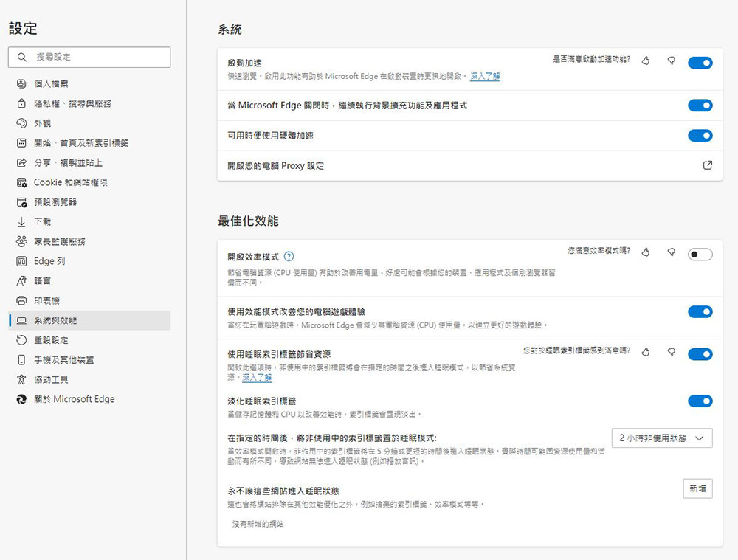The image size is (738, 560).
Task: Open external link icon for Proxy 設定
Action: (x=708, y=165)
